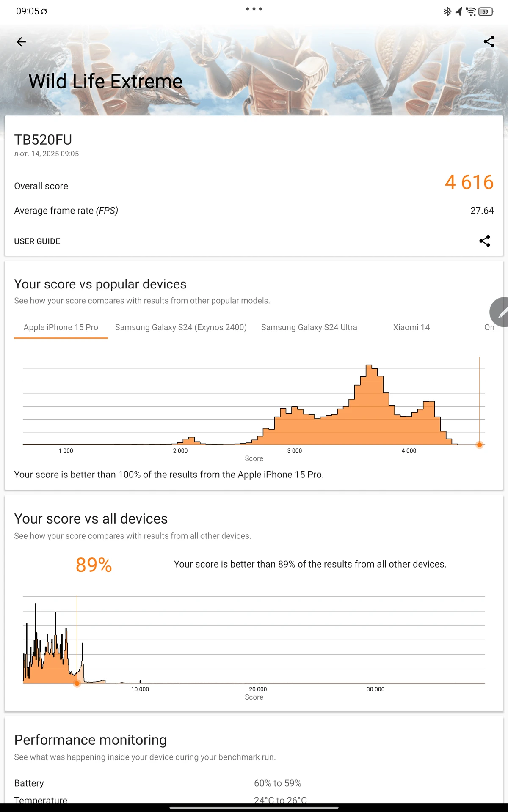Select the Apple iPhone 15 Pro tab
This screenshot has height=812, width=508.
point(61,327)
